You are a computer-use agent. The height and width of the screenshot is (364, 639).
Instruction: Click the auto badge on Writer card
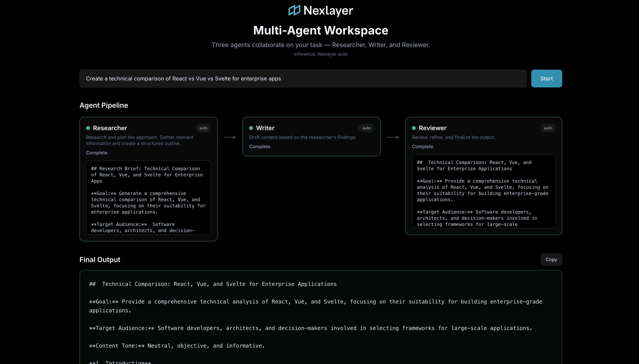(x=366, y=128)
